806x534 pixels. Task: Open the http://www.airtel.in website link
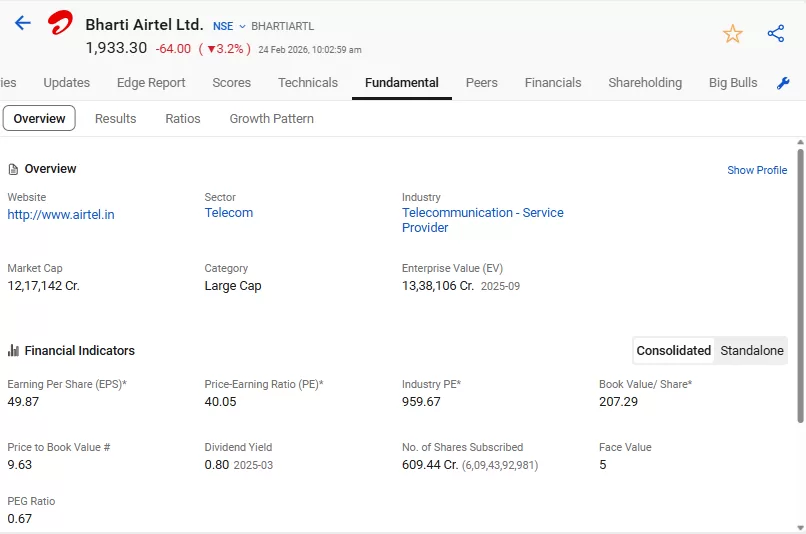(61, 214)
